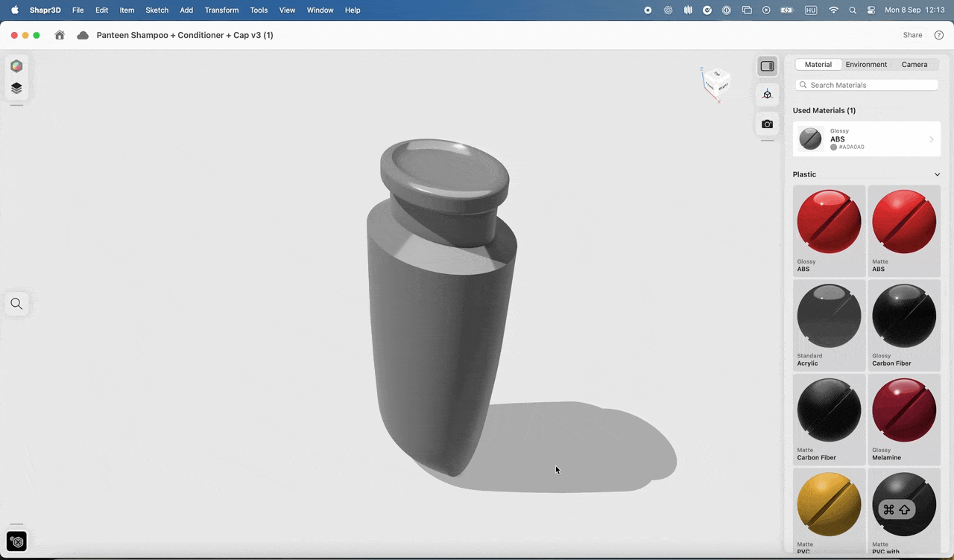The height and width of the screenshot is (560, 954).
Task: Focus the Search Materials field
Action: click(867, 85)
